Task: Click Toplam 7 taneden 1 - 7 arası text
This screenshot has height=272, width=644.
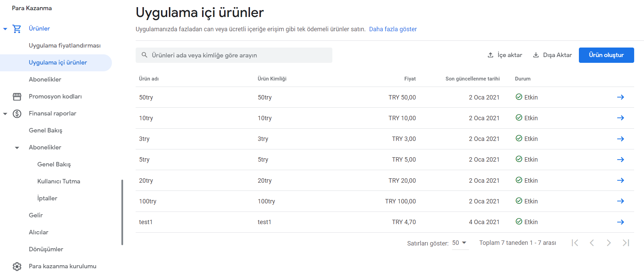Action: 518,243
